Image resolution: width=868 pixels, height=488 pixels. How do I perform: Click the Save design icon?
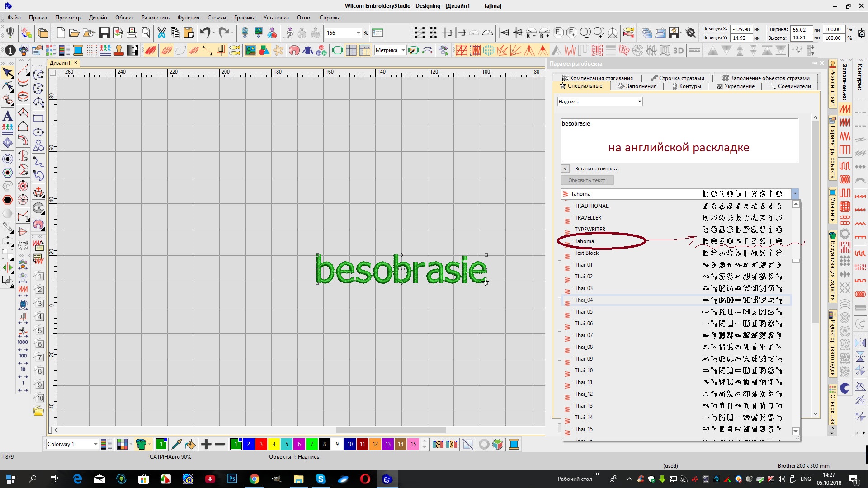(104, 33)
